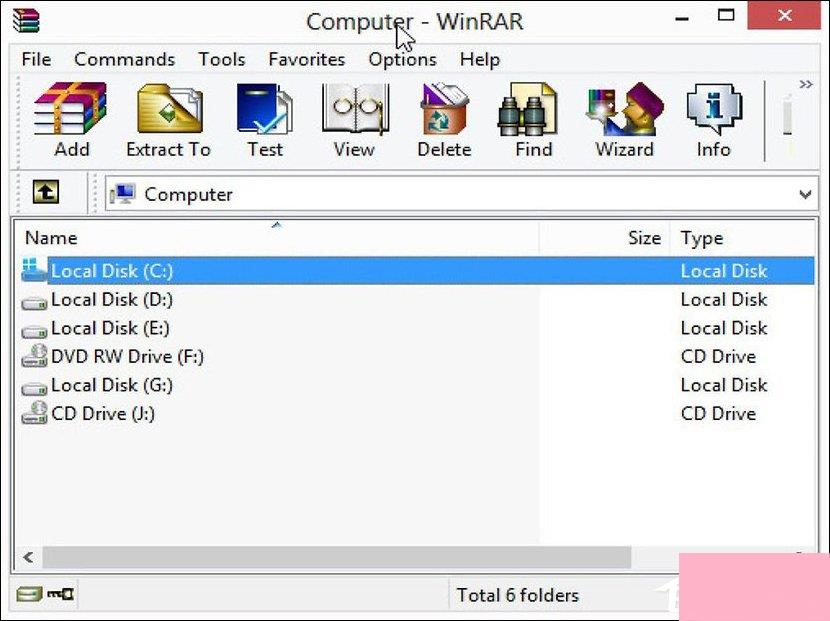Image resolution: width=830 pixels, height=621 pixels.
Task: Sort by the Name column header
Action: [x=276, y=238]
